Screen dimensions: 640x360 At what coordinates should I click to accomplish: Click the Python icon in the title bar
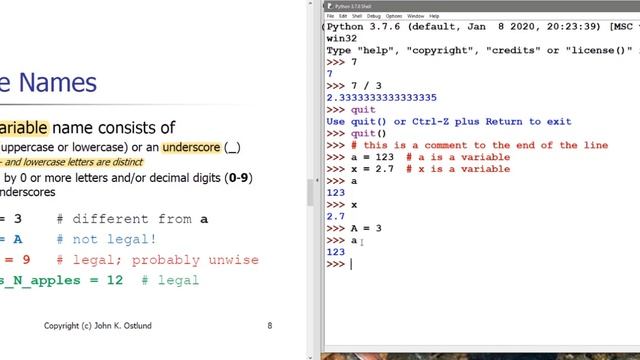(330, 6)
